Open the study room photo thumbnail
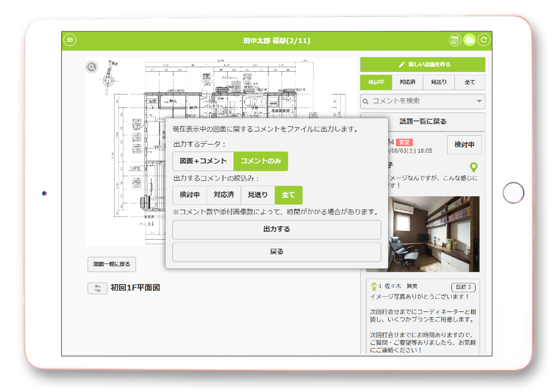 (x=434, y=234)
